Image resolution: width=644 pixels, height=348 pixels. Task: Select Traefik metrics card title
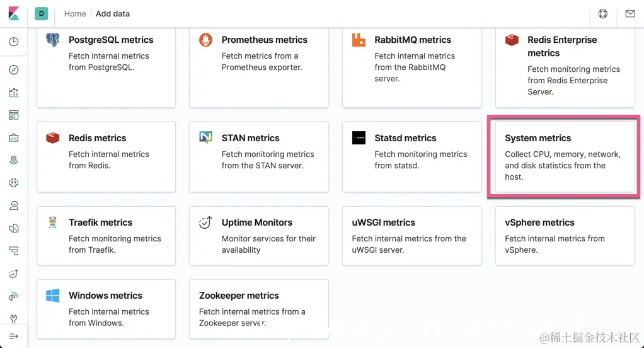coord(101,223)
